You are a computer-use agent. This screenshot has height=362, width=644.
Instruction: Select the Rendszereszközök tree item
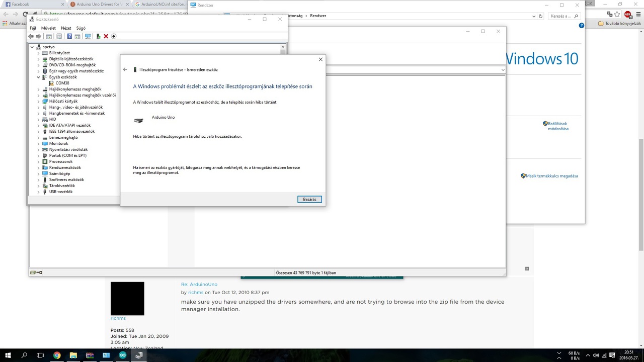click(x=65, y=167)
